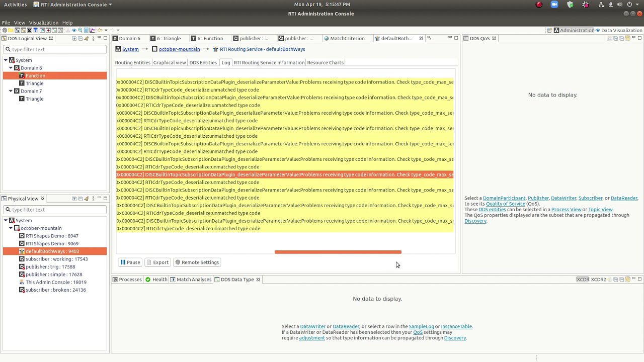Screen dimensions: 644x362
Task: Open Activities overview
Action: [15, 5]
